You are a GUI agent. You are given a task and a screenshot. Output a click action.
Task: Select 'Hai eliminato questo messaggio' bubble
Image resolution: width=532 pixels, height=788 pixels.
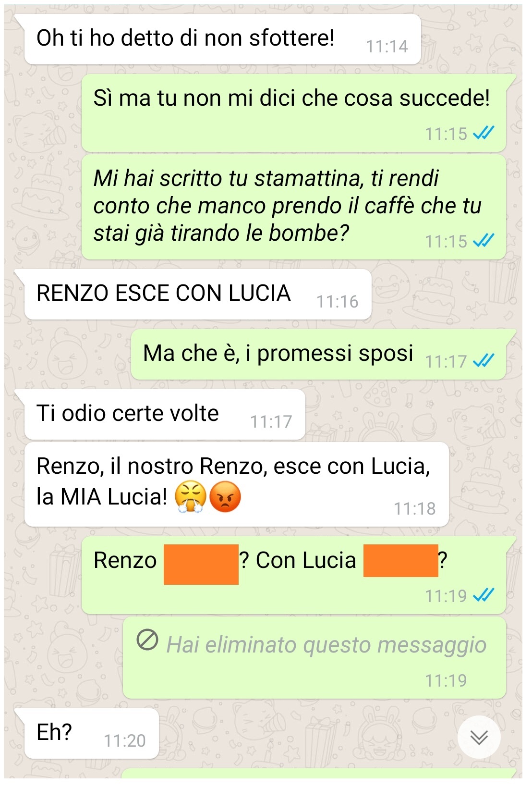pyautogui.click(x=314, y=658)
